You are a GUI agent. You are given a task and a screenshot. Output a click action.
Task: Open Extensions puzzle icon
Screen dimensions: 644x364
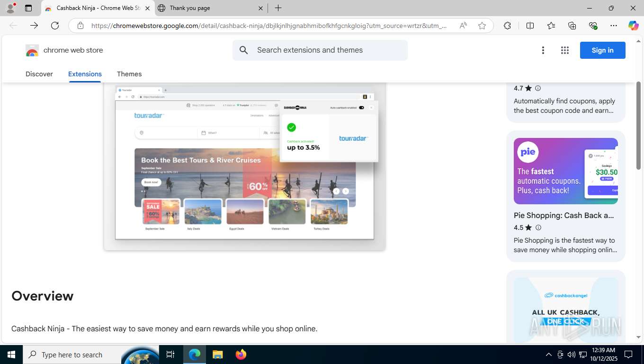click(507, 26)
